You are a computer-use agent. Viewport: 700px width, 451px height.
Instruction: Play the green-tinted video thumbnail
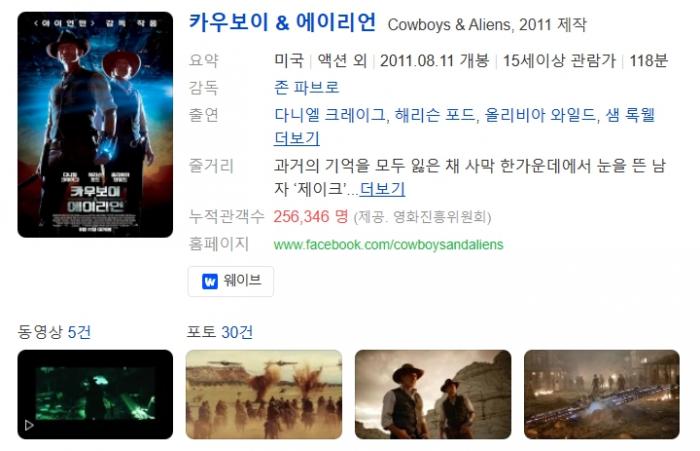point(95,394)
